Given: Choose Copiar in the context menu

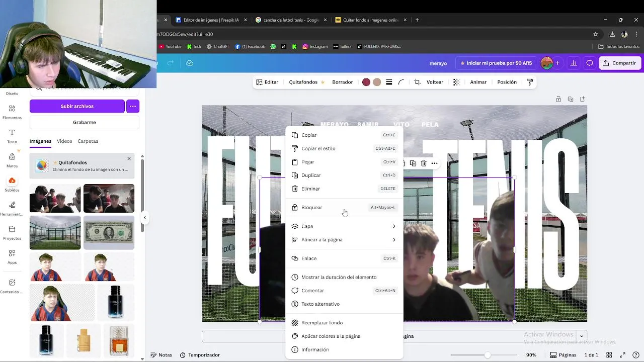Looking at the screenshot, I should pyautogui.click(x=345, y=135).
